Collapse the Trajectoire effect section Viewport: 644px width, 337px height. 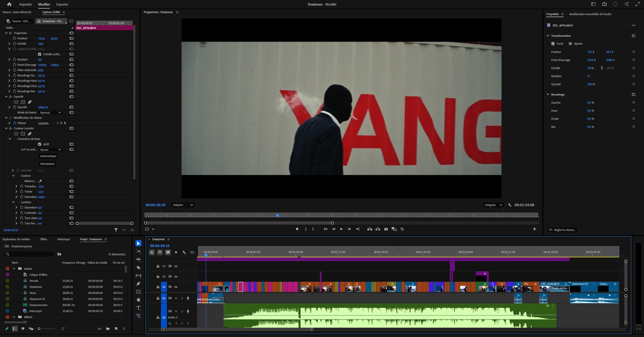[6, 33]
